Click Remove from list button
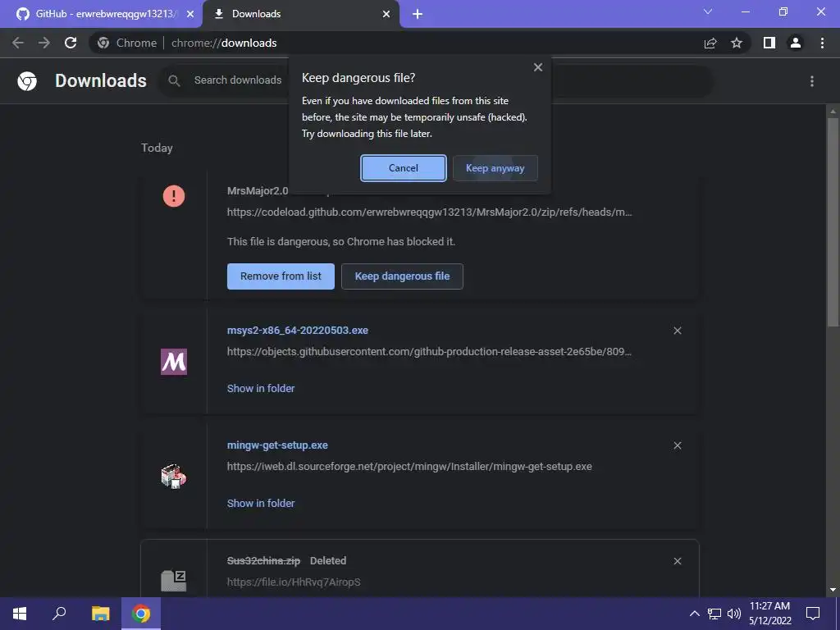This screenshot has height=630, width=840. 281,276
